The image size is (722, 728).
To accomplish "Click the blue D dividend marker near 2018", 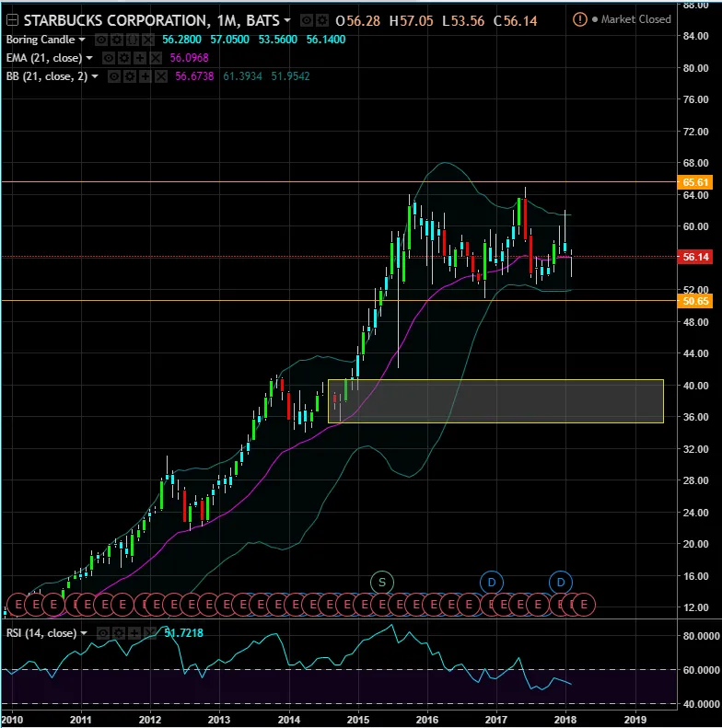I will (x=561, y=583).
